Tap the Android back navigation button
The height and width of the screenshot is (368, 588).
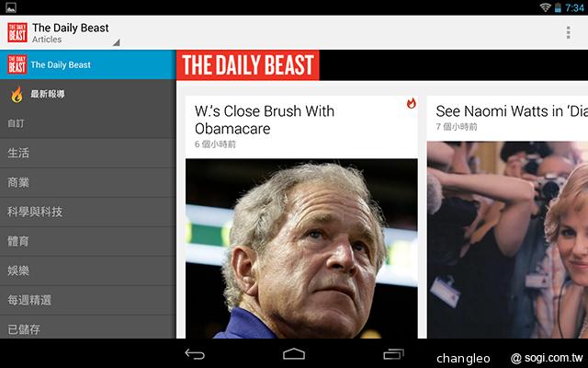tap(195, 353)
